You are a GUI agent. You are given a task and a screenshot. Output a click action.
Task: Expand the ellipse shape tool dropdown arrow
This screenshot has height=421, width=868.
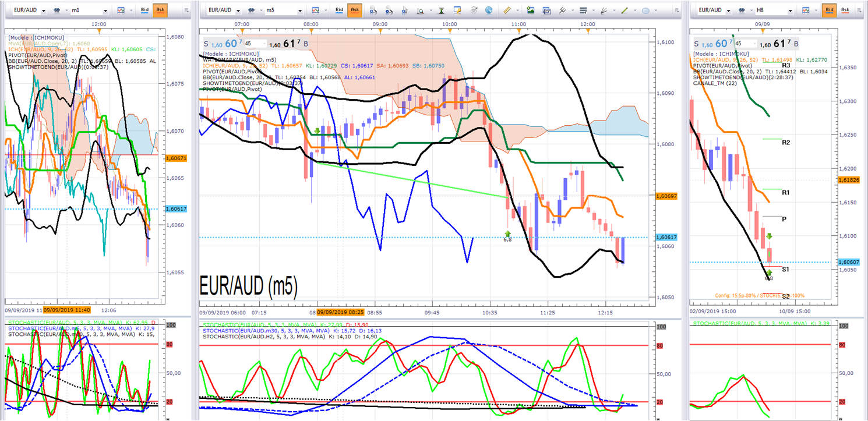click(655, 11)
